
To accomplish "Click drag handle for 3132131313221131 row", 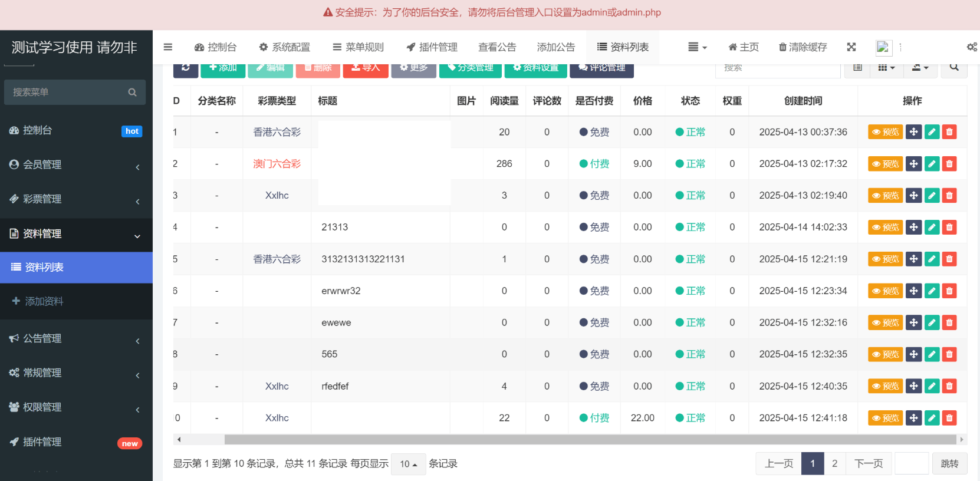I will click(913, 259).
